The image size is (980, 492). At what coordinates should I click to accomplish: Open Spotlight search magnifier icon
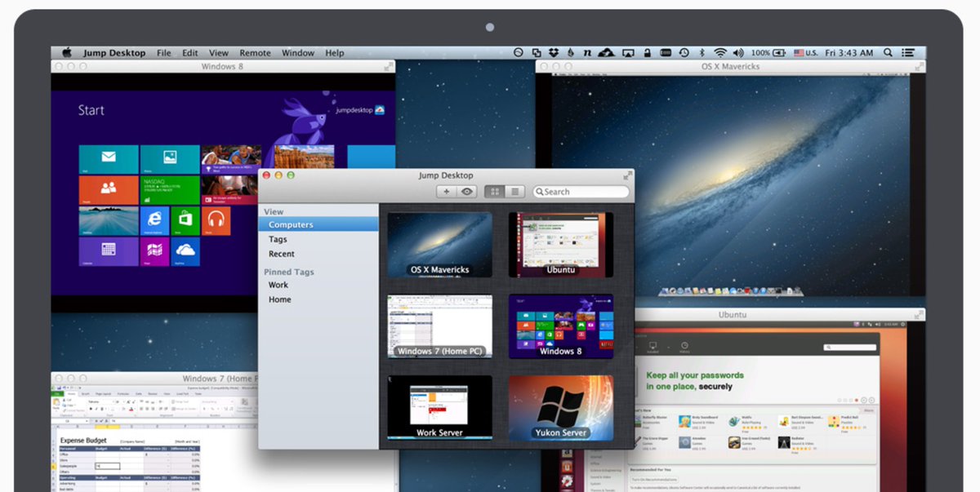click(888, 53)
